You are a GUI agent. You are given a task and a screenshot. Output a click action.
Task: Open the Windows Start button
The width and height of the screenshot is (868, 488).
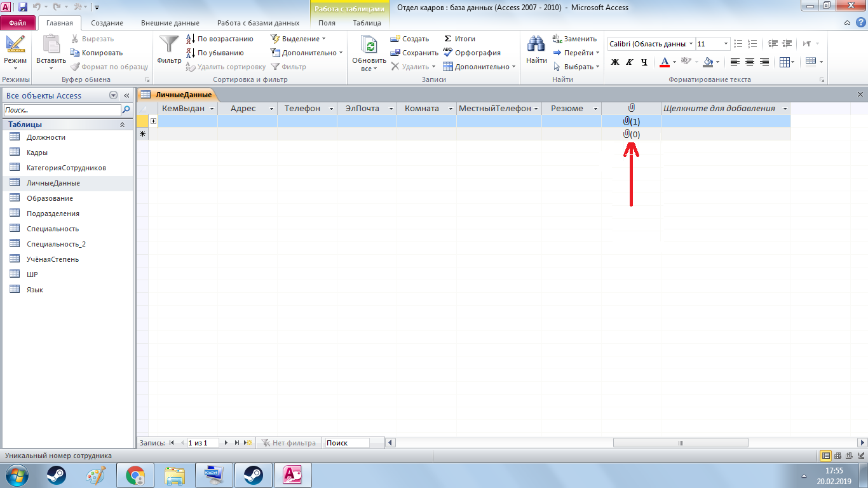click(x=17, y=475)
